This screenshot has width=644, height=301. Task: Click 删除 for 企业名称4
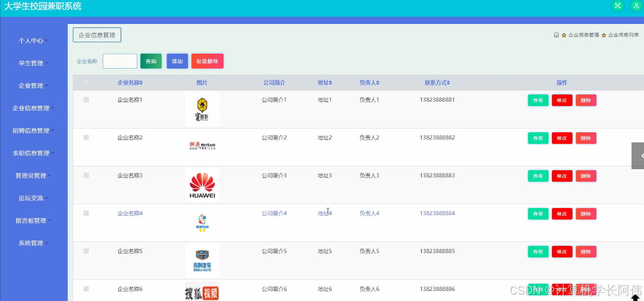(586, 214)
